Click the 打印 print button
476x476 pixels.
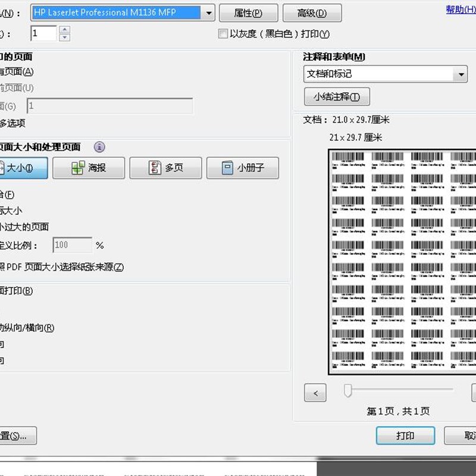click(x=405, y=436)
